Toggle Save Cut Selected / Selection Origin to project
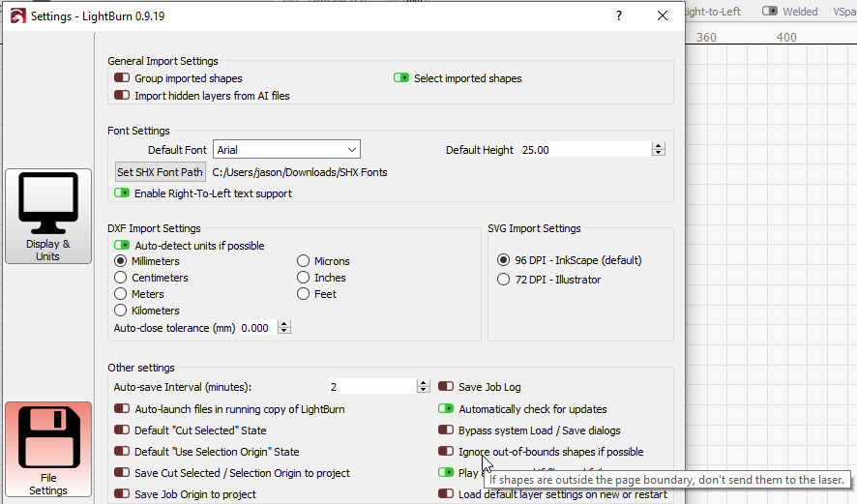Viewport: 857px width, 504px height. tap(122, 473)
